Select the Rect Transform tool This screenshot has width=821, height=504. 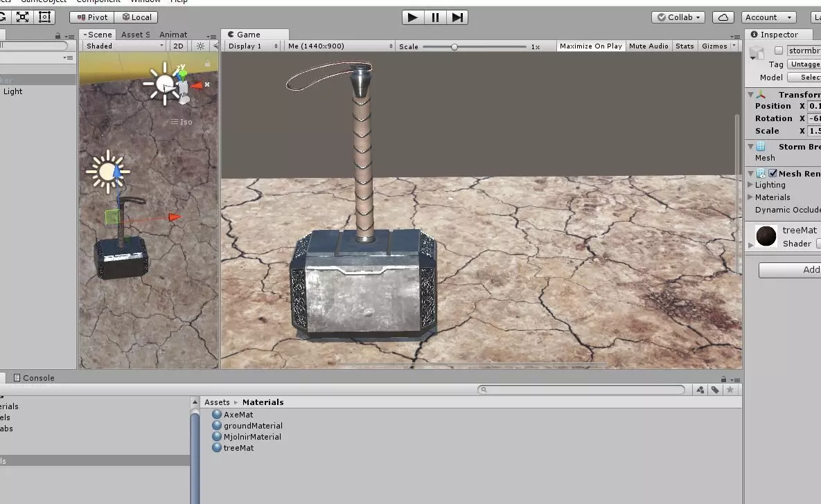pyautogui.click(x=44, y=17)
